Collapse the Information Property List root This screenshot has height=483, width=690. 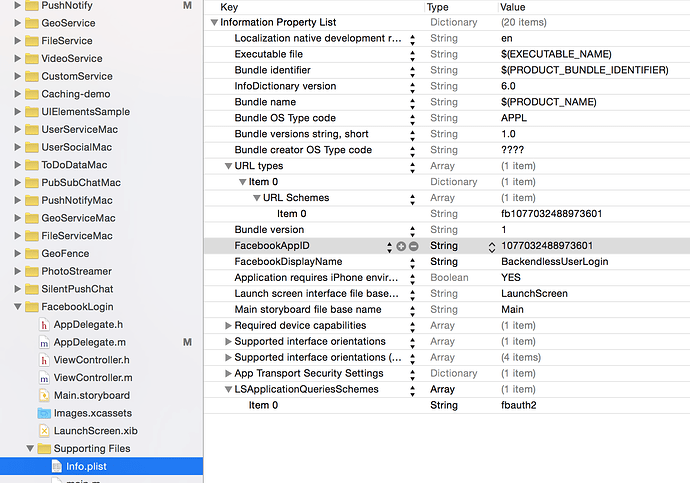pyautogui.click(x=214, y=22)
